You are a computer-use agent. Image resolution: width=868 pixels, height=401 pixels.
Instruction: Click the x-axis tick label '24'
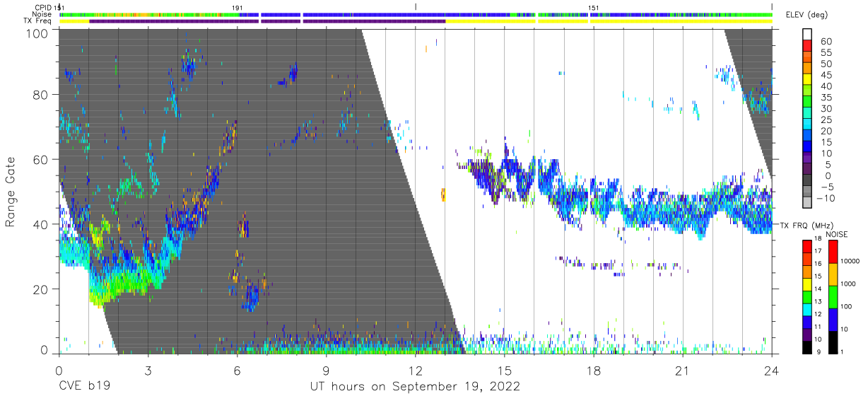point(772,371)
